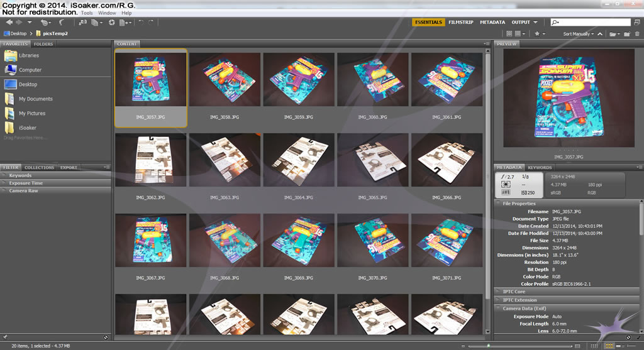Viewport: 644px width, 350px height.
Task: Get photos from camera icon
Action: (83, 22)
